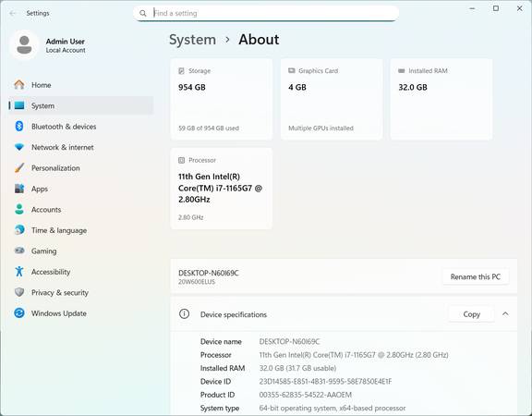
Task: Click '32.0 GB (31.7 GB usable)' value
Action: [x=297, y=368]
